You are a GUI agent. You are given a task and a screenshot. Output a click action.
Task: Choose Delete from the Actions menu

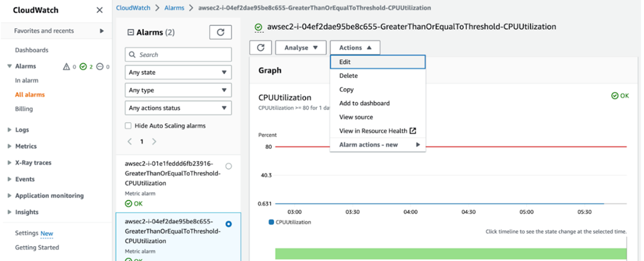(x=378, y=76)
